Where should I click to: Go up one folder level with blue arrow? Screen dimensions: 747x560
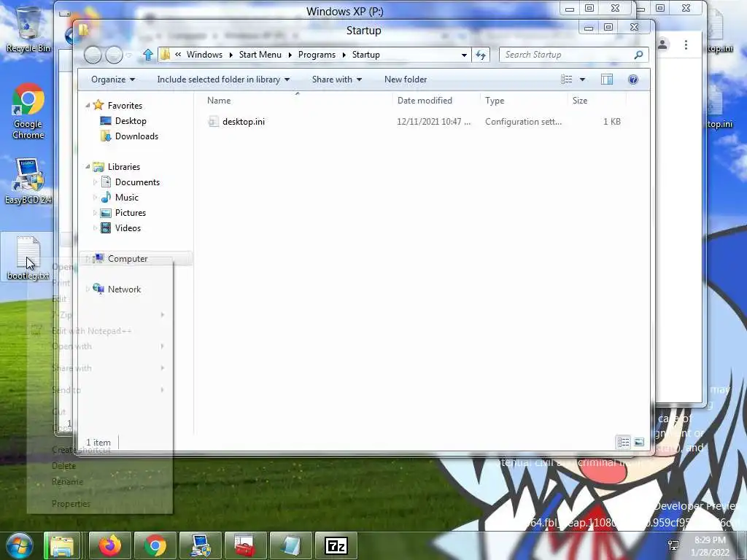coord(147,55)
